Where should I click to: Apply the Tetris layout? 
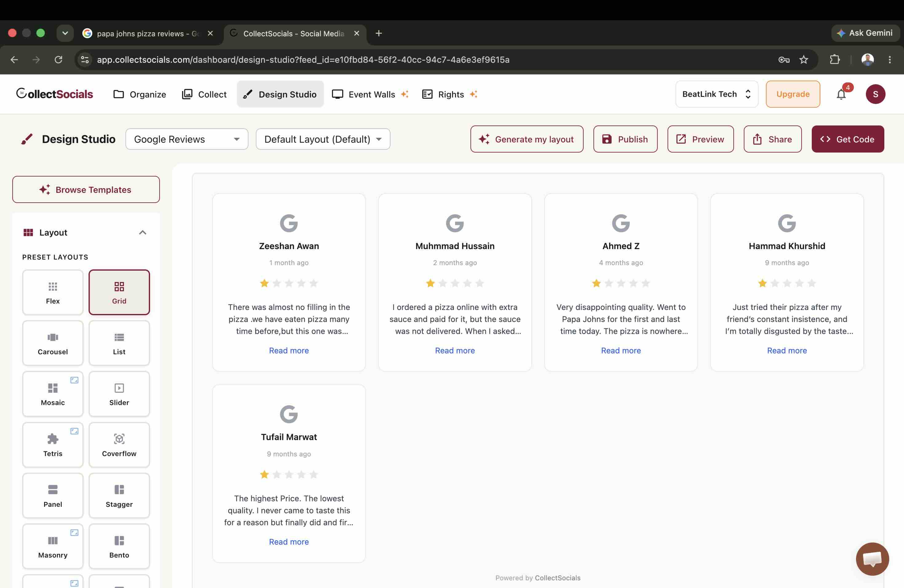pyautogui.click(x=53, y=445)
